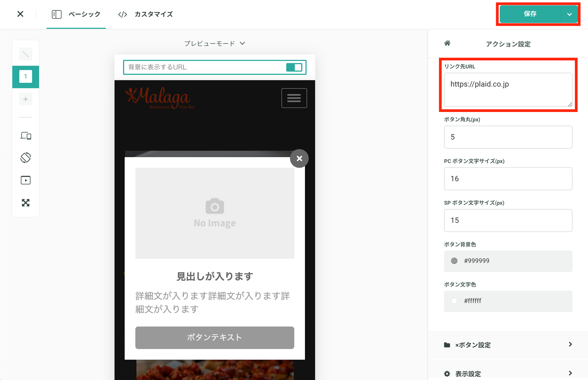Click the PC ボタン文字サイズ input field

coord(508,179)
